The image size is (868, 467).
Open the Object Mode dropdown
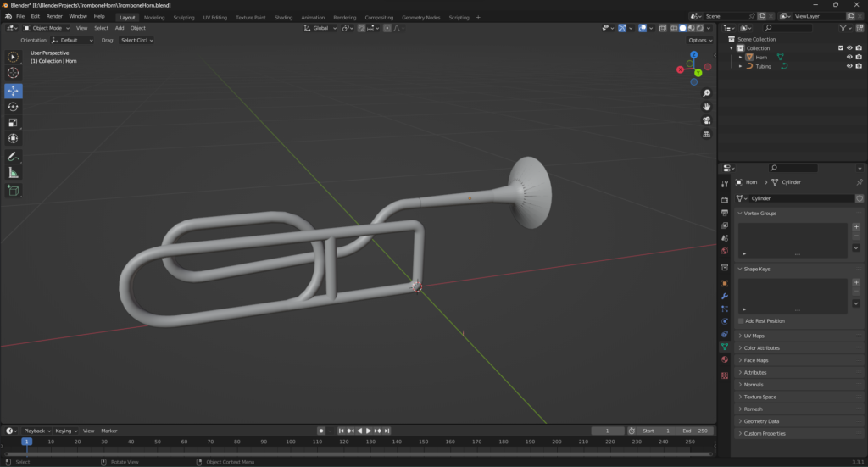47,28
